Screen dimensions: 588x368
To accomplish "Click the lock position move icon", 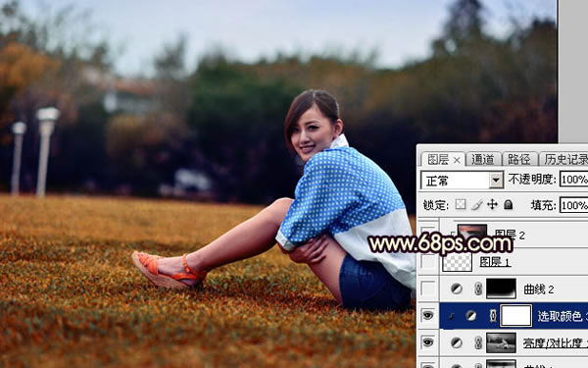I will (492, 204).
